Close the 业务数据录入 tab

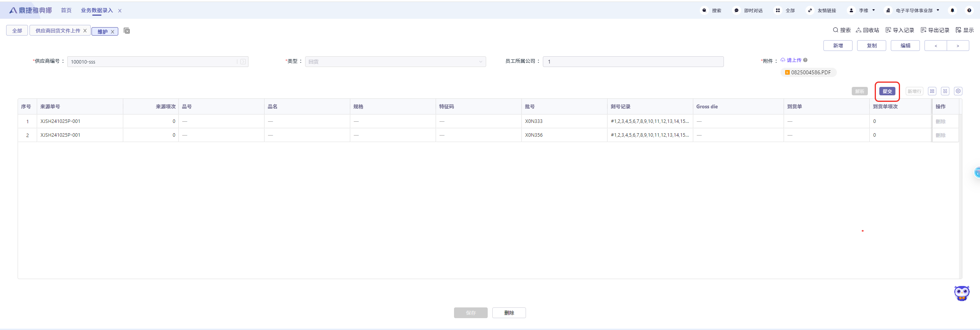click(120, 11)
